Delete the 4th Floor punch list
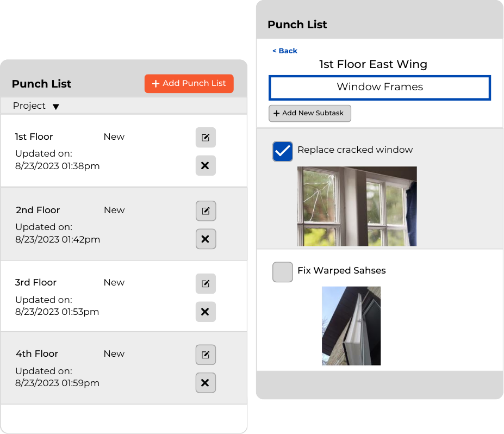Screen dimensions: 504x434 tap(206, 383)
